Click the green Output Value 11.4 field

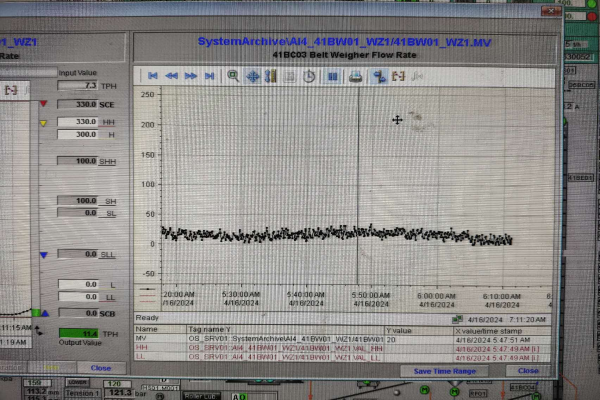[x=78, y=333]
